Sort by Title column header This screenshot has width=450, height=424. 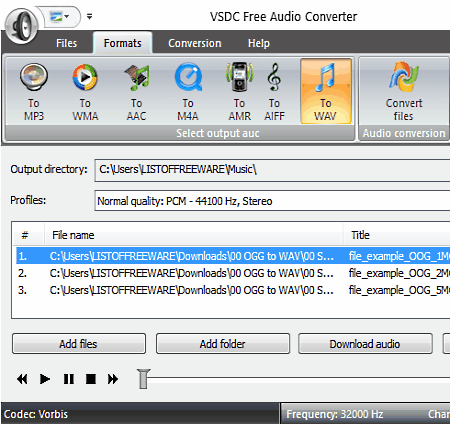point(397,235)
